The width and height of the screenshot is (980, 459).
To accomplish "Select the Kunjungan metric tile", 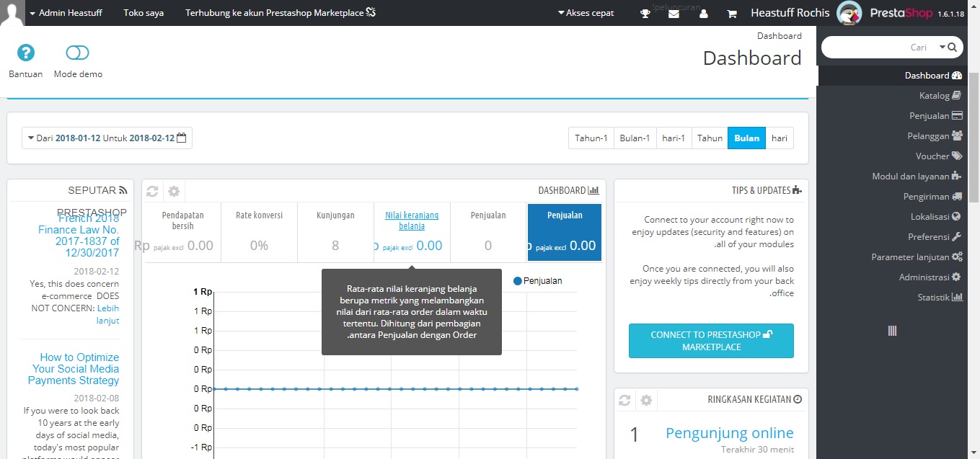I will 335,232.
